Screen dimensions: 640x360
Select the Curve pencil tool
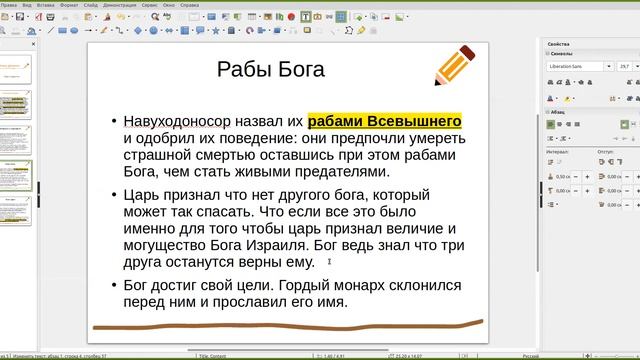coord(104,31)
